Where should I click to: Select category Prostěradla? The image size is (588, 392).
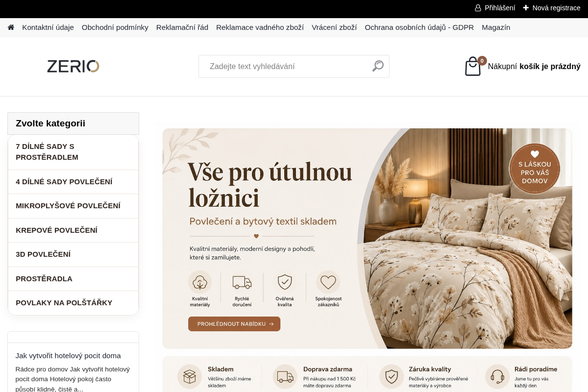(73, 279)
